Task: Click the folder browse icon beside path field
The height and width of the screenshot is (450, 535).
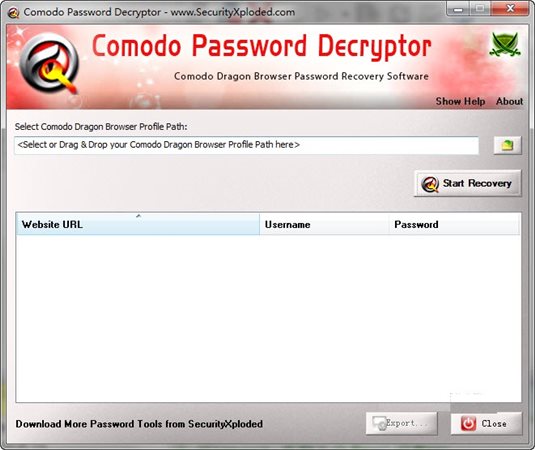Action: (507, 145)
